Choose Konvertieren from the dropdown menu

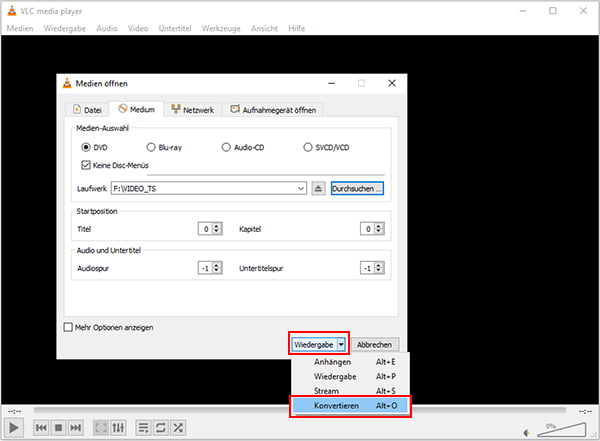350,405
